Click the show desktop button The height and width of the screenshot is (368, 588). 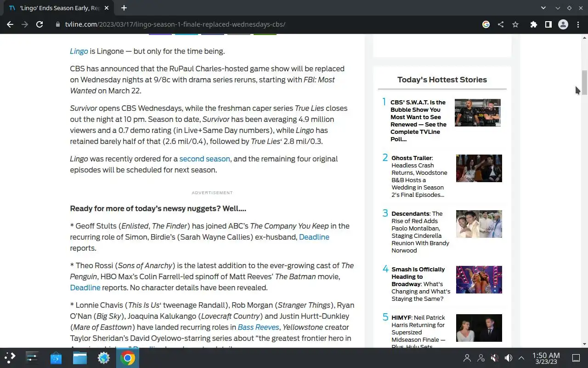(576, 357)
